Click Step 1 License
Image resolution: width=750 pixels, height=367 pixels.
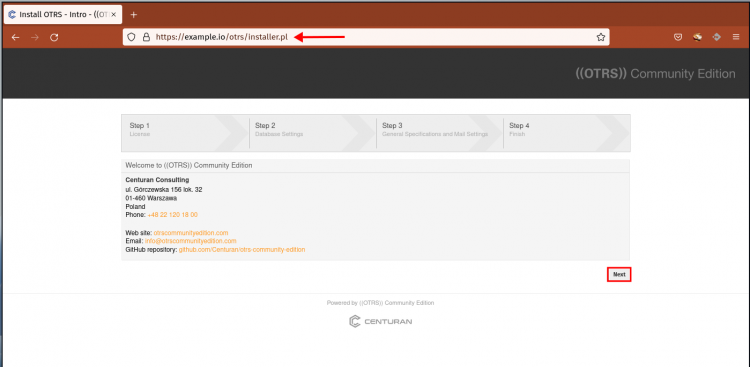(x=185, y=132)
